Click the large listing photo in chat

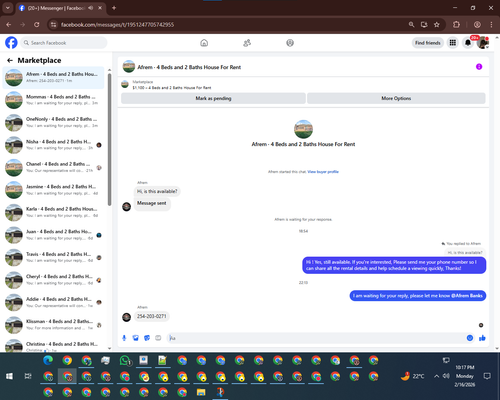pyautogui.click(x=303, y=129)
